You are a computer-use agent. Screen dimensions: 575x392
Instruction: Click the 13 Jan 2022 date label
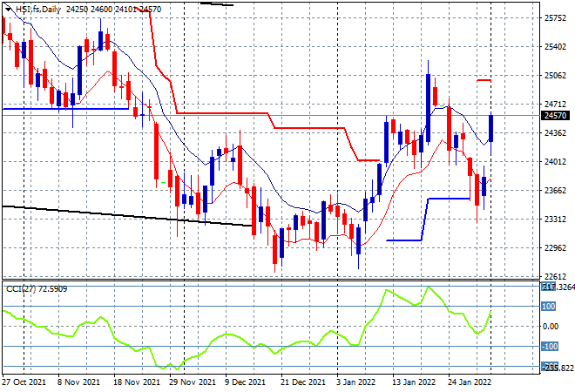pos(414,382)
